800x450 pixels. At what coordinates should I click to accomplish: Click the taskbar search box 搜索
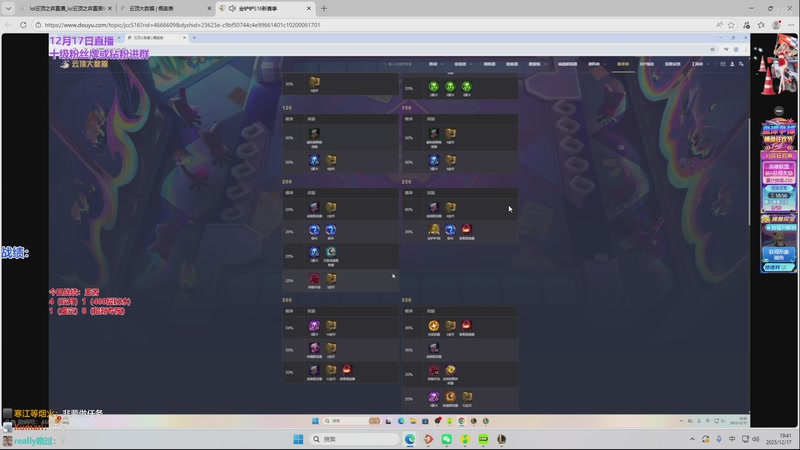[354, 439]
